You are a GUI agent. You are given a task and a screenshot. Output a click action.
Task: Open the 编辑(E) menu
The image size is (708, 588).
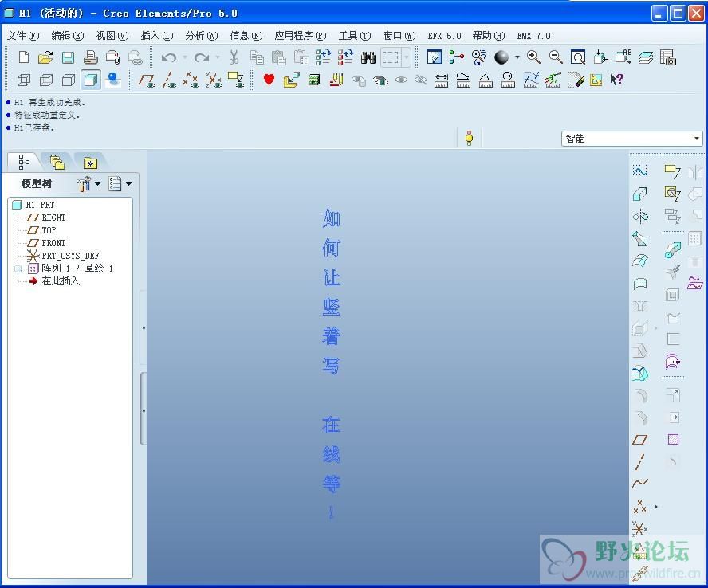[68, 36]
